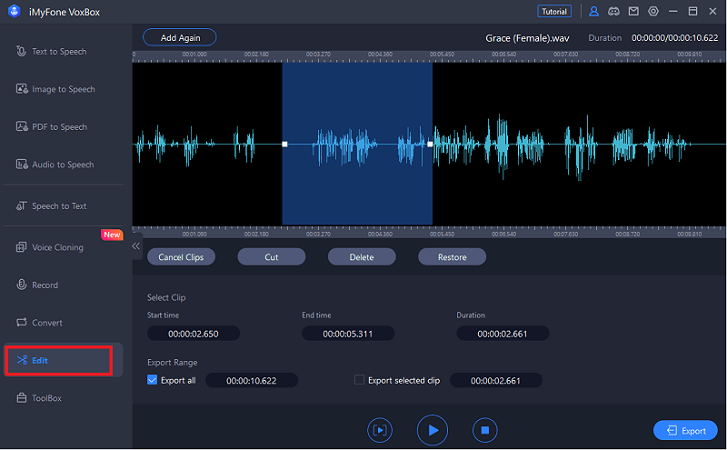Open the settings target icon in title bar
Screen dimensions: 727x450
click(x=653, y=12)
